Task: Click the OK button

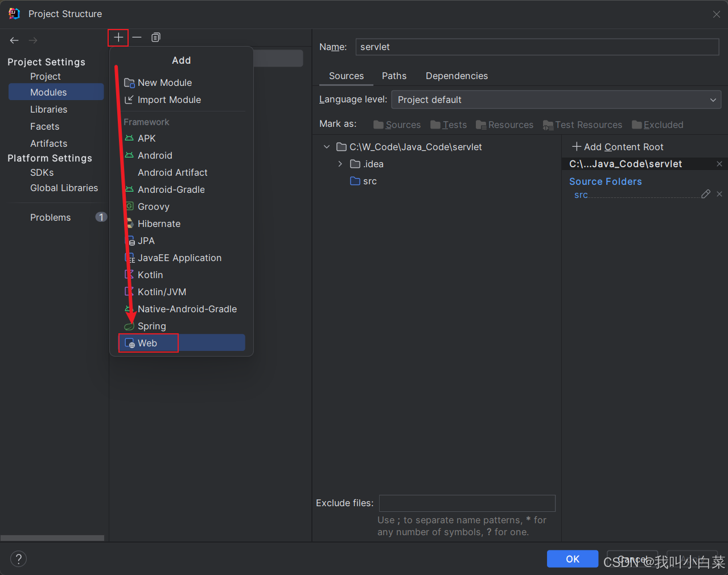Action: coord(573,559)
